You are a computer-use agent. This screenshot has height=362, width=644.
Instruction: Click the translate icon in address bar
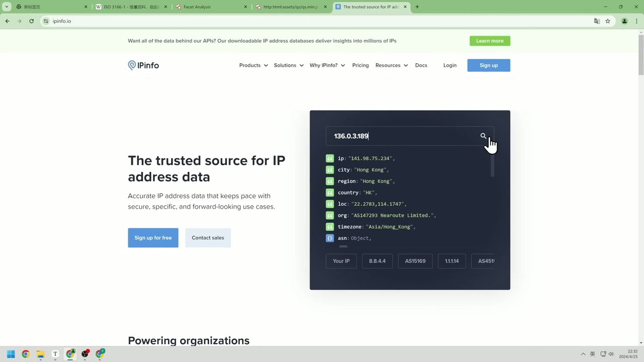(x=597, y=21)
